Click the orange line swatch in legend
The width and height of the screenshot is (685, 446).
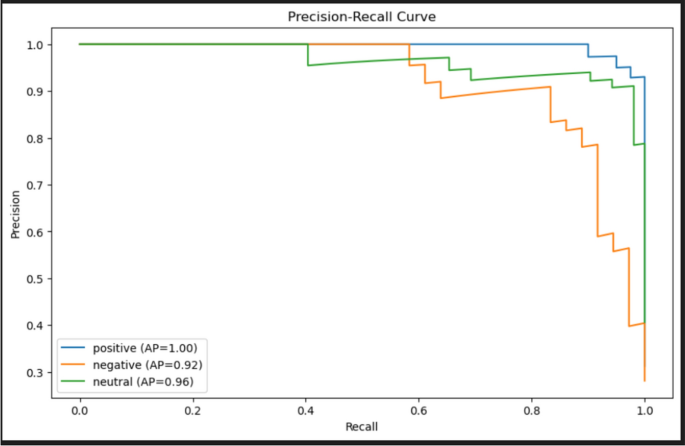click(73, 365)
